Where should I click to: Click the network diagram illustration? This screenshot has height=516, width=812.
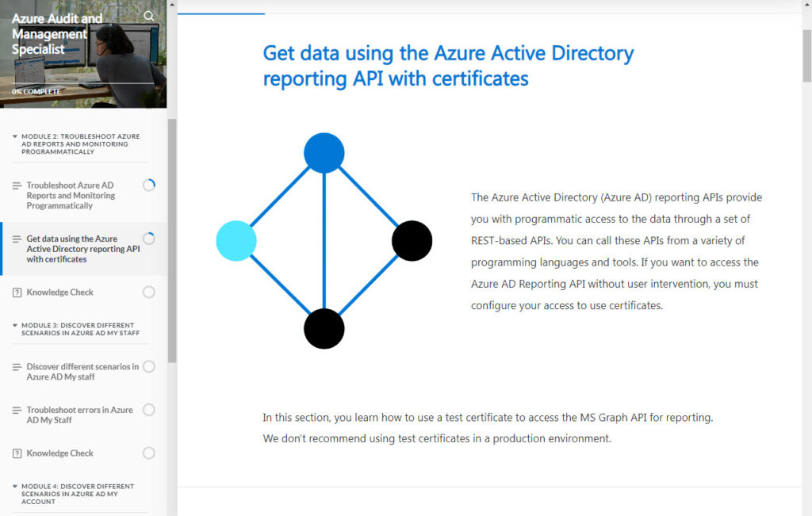pos(324,241)
